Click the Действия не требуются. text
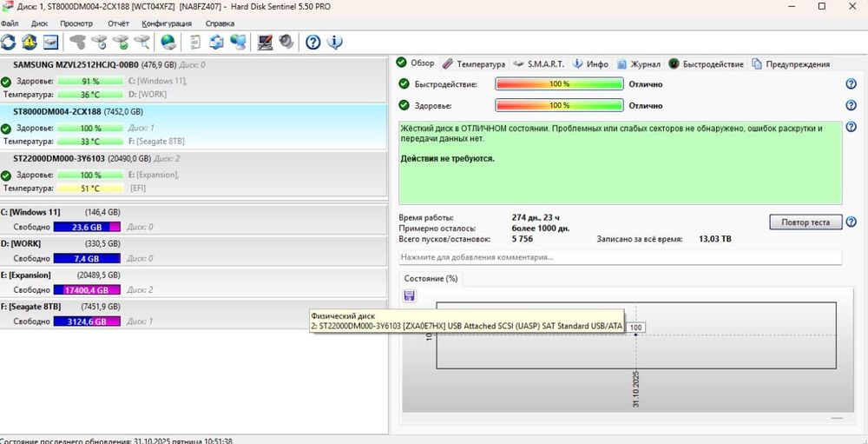Image resolution: width=868 pixels, height=444 pixels. [447, 158]
